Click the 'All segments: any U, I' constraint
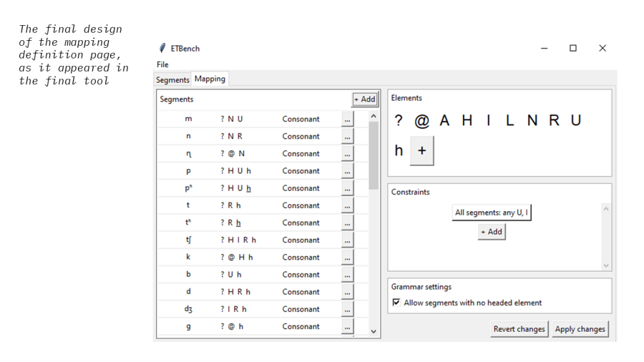This screenshot has height=362, width=644. coord(492,212)
